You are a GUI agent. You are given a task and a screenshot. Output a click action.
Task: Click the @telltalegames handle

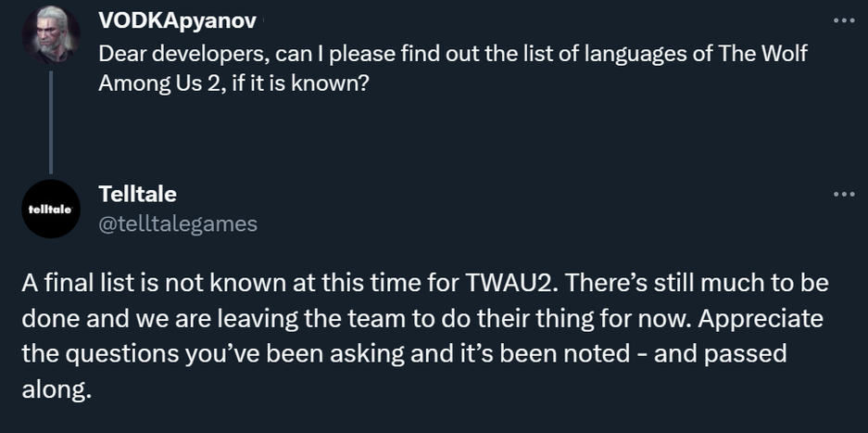tap(178, 223)
